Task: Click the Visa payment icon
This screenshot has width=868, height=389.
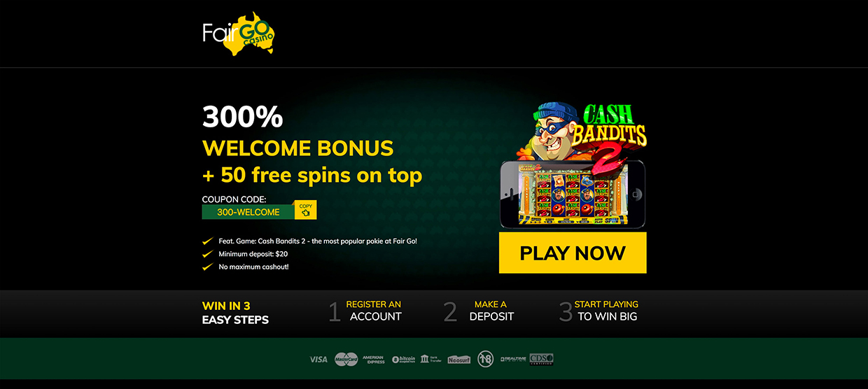Action: [x=318, y=360]
